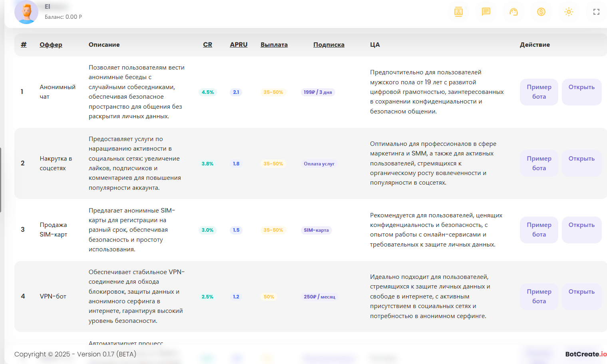This screenshot has height=364, width=607.
Task: Sort the table by APRU column
Action: 239,44
